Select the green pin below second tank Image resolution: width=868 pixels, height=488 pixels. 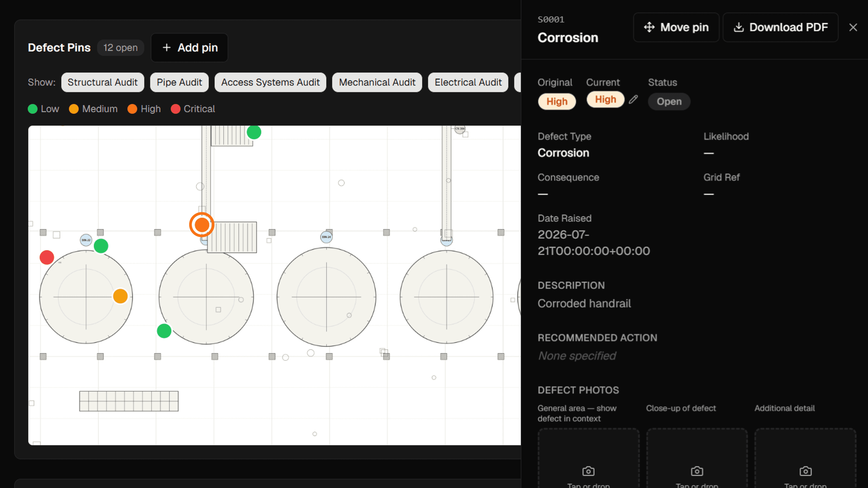click(164, 331)
